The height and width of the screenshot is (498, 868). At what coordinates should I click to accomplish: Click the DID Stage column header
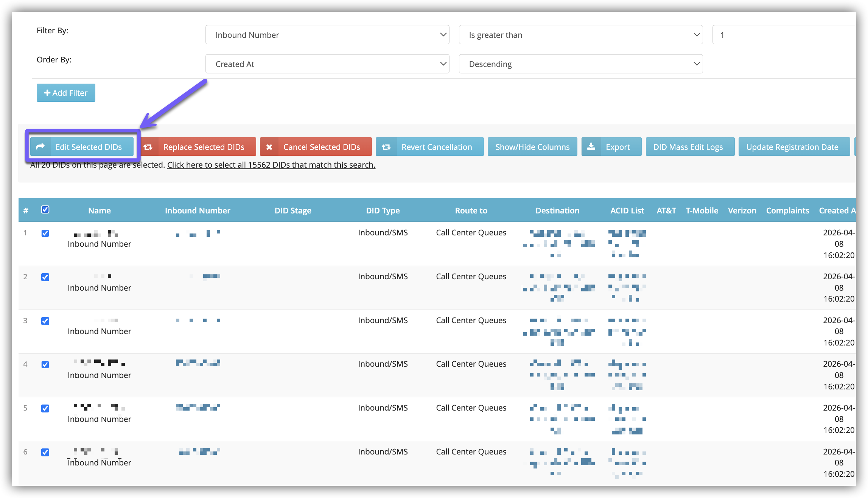pyautogui.click(x=293, y=210)
